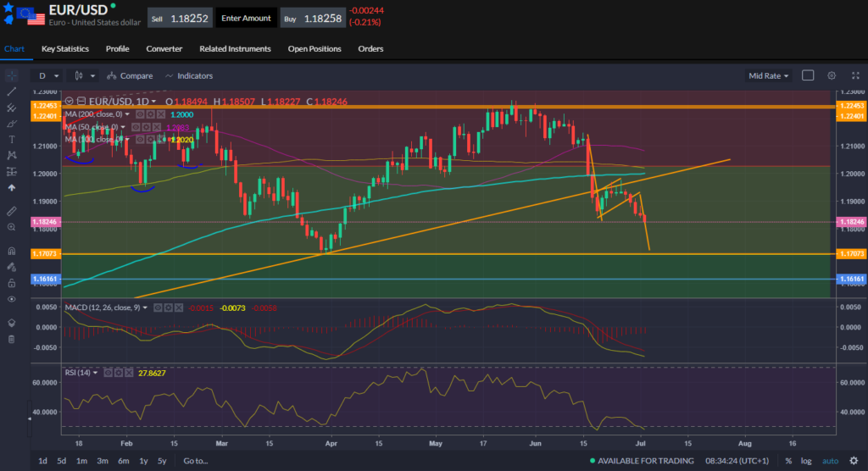Collapse the indicator legend chevron

(x=70, y=102)
